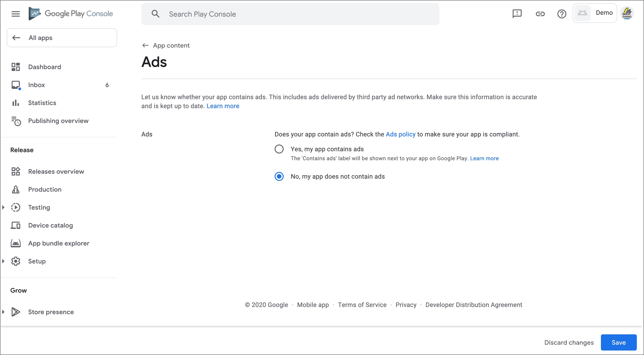Click the Releases overview icon
Screen dimensions: 644x355
click(16, 171)
